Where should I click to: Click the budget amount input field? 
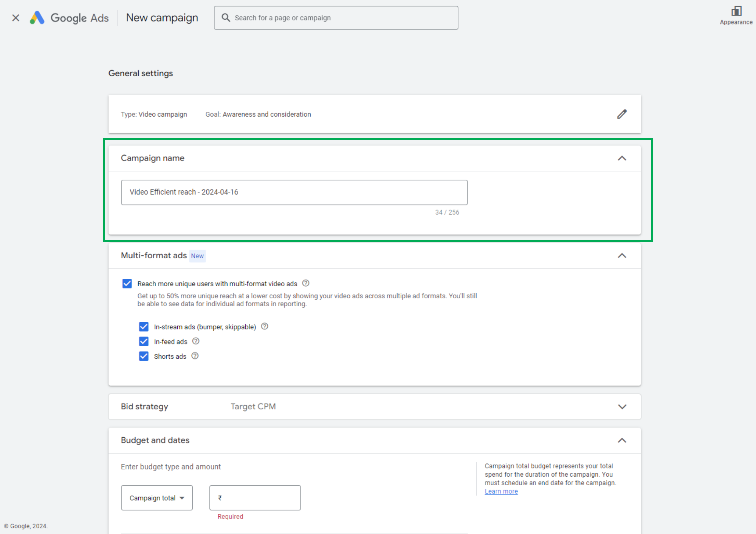click(255, 498)
